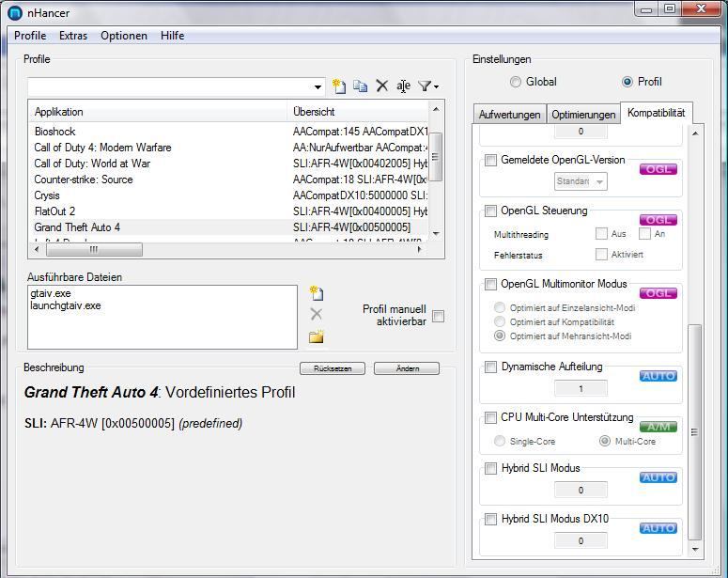Switch to the Kompatibilität tab

pyautogui.click(x=656, y=113)
